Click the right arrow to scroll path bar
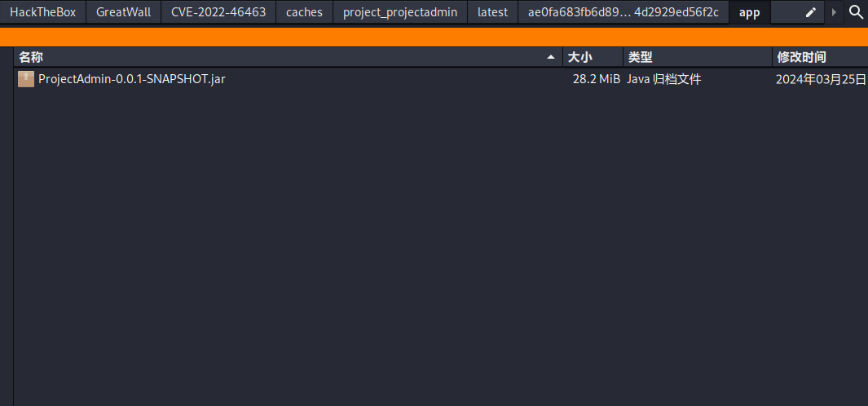Viewport: 868px width, 406px height. tap(833, 12)
